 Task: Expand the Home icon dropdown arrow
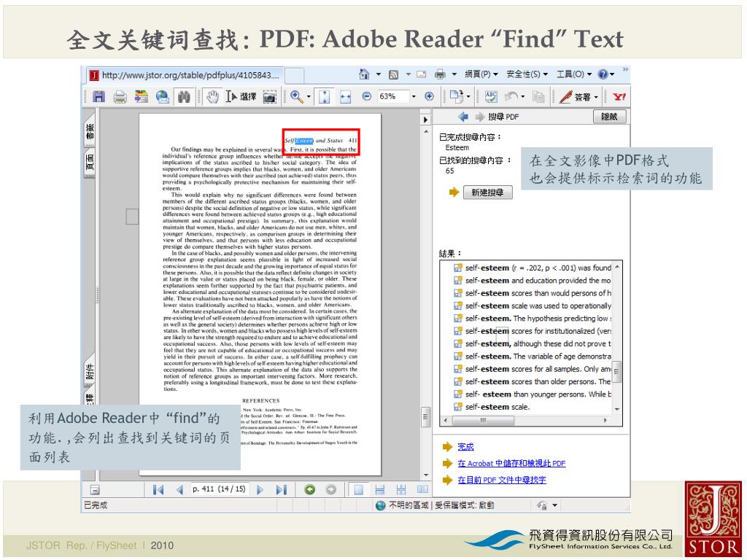(379, 74)
